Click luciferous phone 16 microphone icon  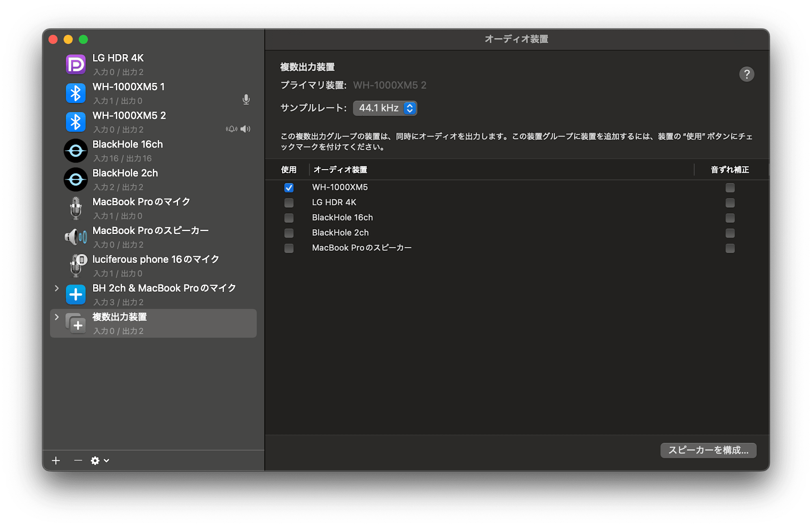click(76, 266)
